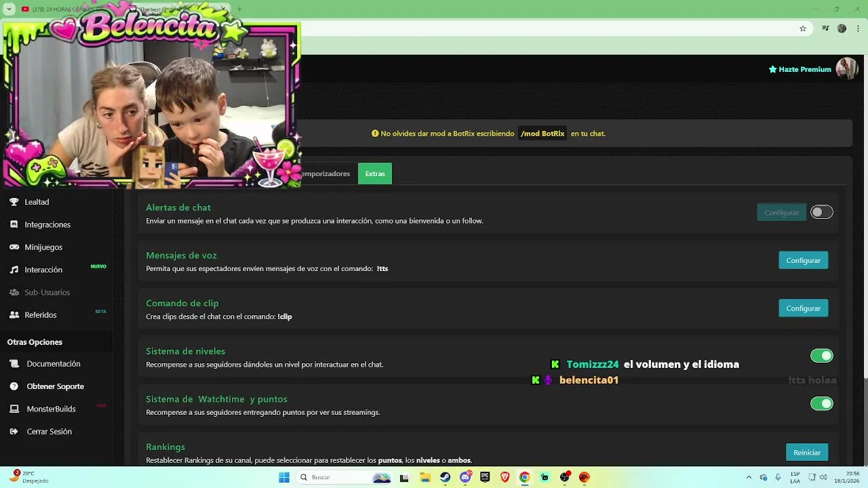
Task: Bookmark this page with the star icon
Action: pos(803,28)
